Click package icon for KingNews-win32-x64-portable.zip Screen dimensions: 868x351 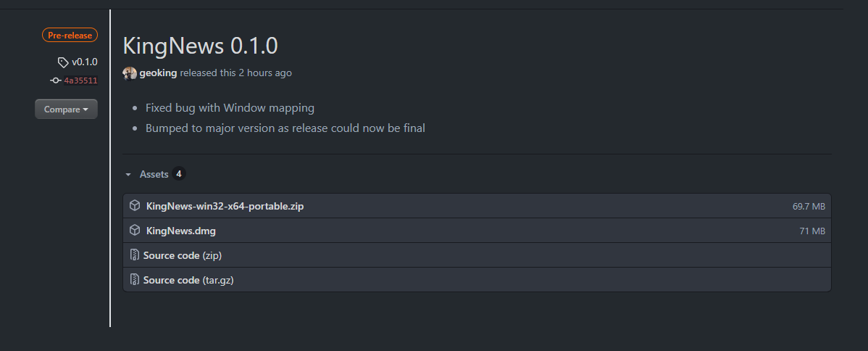pyautogui.click(x=135, y=206)
